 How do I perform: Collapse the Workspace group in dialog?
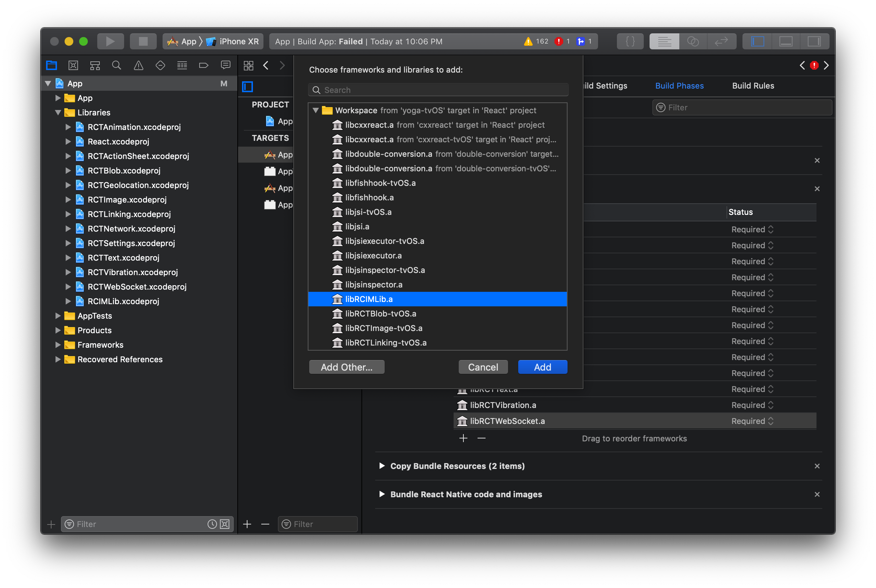pyautogui.click(x=316, y=110)
